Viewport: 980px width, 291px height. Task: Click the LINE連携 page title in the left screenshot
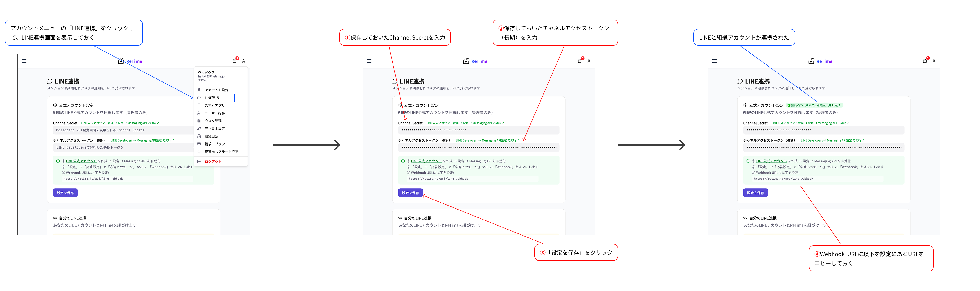67,81
